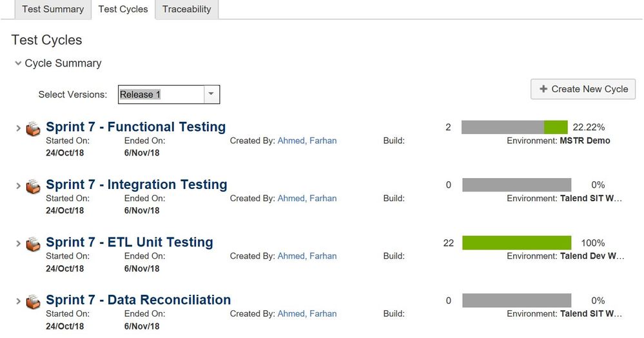
Task: Open the Select Versions dropdown arrow
Action: (211, 94)
